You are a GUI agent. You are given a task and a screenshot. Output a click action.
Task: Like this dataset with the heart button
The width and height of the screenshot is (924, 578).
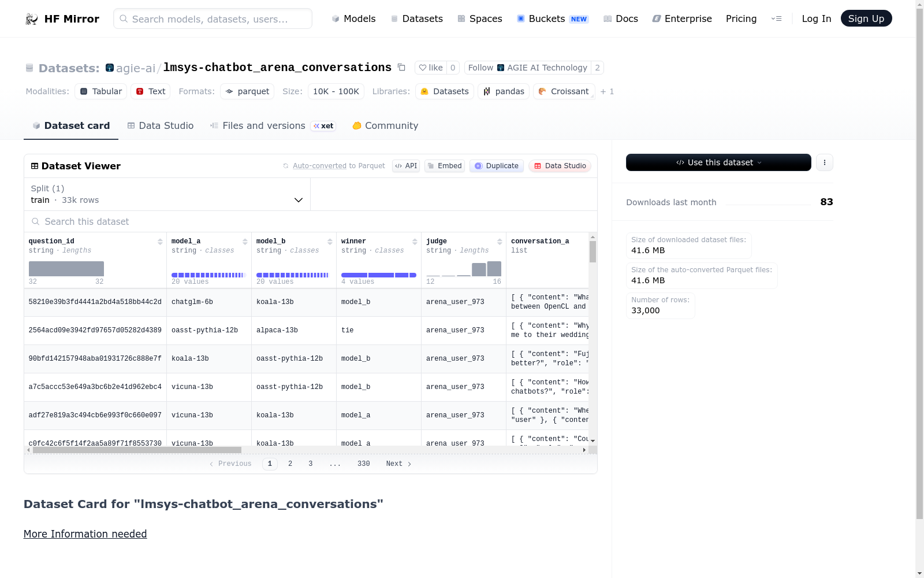point(431,68)
